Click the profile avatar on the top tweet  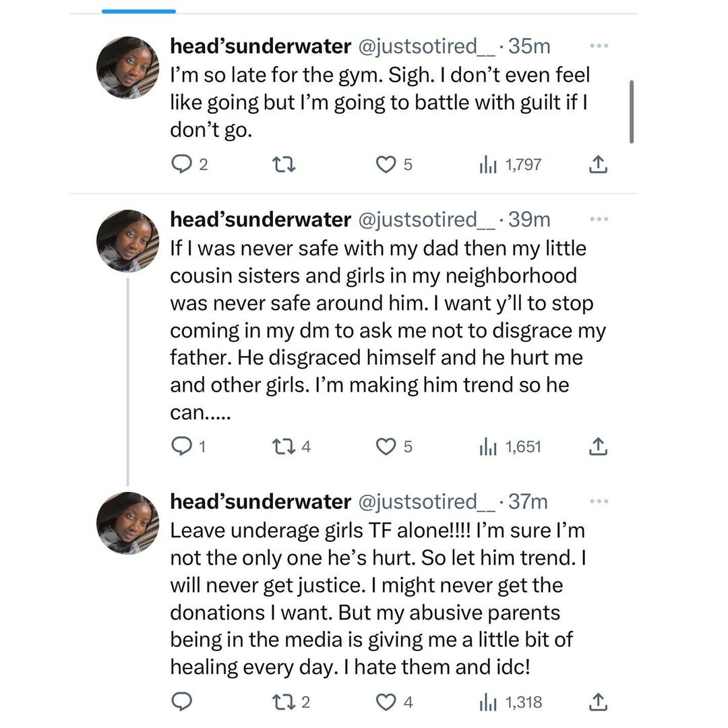point(128,67)
